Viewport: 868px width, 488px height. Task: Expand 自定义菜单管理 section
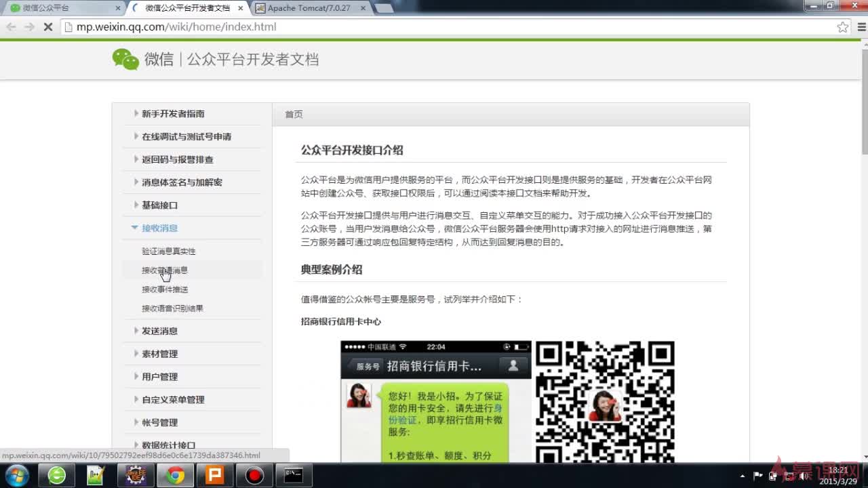click(173, 400)
